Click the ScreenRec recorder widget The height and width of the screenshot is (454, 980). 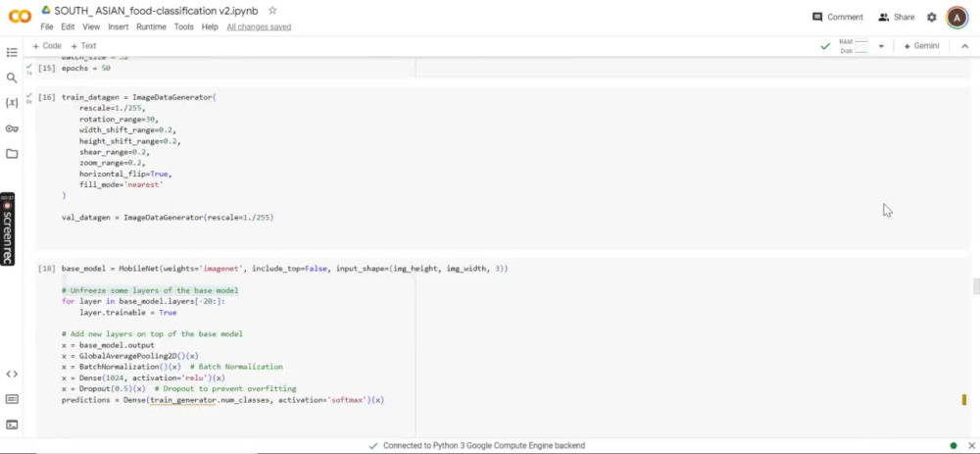point(7,228)
